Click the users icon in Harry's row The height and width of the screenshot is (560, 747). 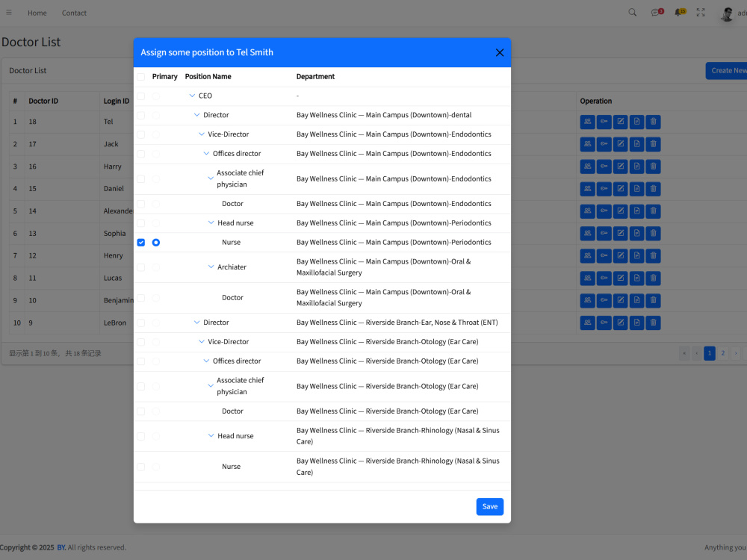[x=587, y=167]
